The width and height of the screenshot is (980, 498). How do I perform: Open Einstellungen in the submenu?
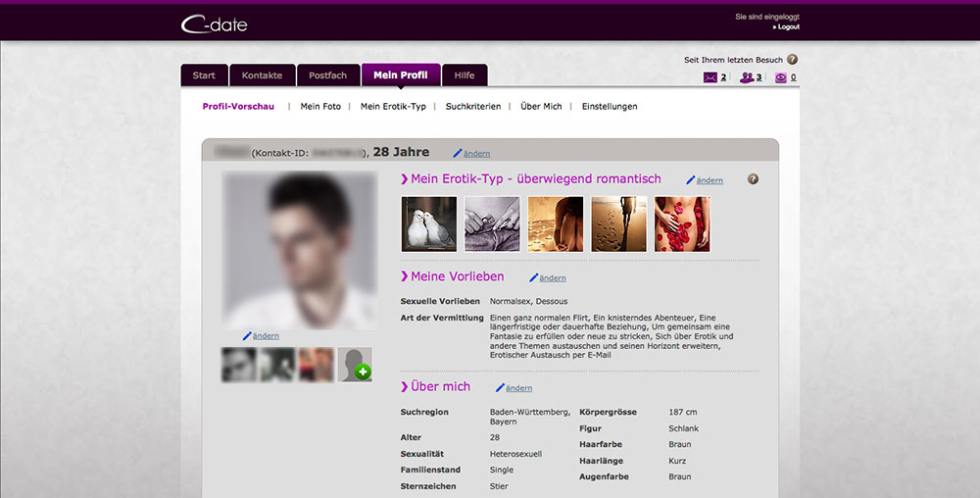609,106
